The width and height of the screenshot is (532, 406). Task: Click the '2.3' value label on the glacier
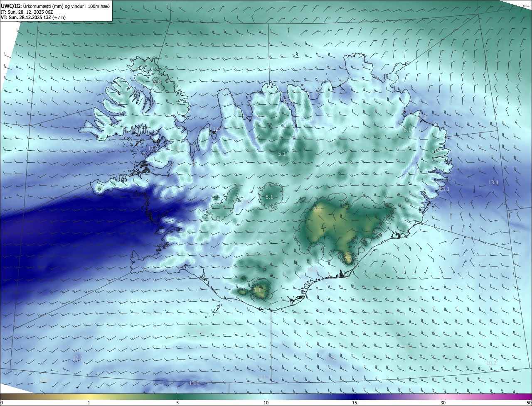[x=348, y=259]
